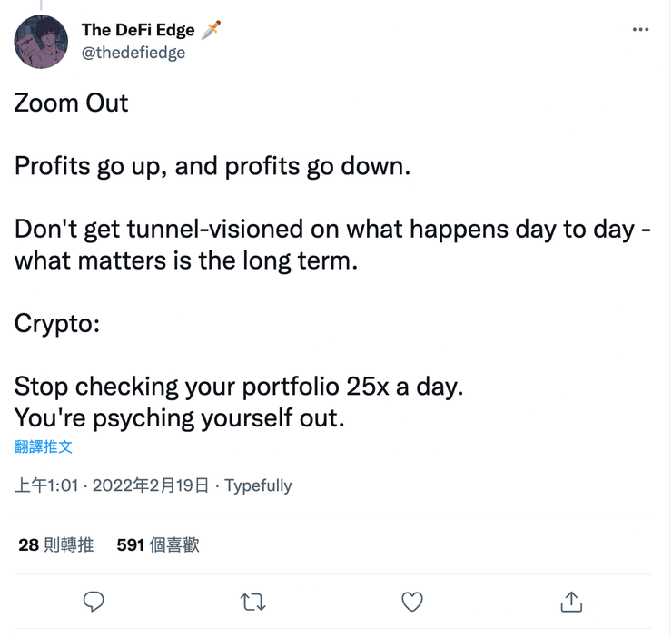Open the Typefully source link
Image resolution: width=672 pixels, height=637 pixels.
258,485
